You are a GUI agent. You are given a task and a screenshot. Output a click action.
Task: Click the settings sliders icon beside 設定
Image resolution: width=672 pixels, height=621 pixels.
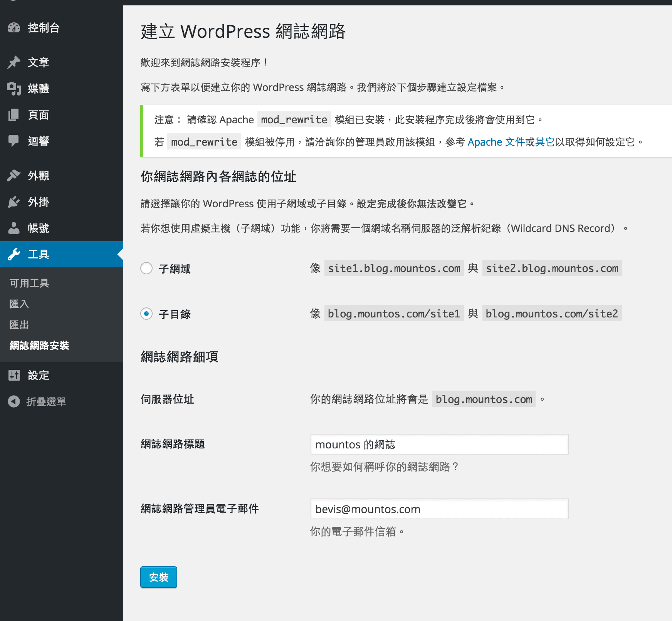pyautogui.click(x=14, y=375)
